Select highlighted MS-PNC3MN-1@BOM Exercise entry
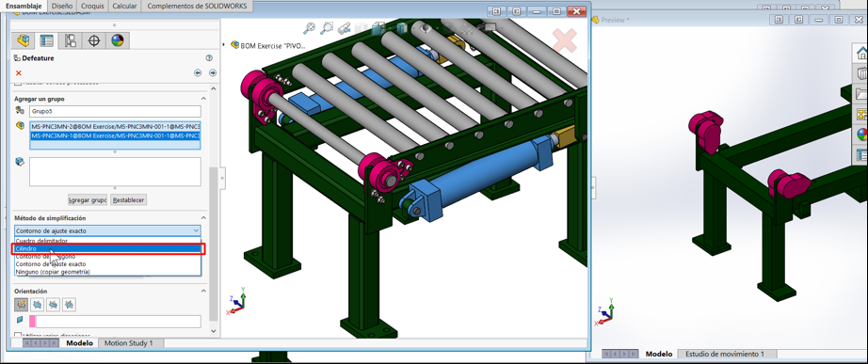Image resolution: width=868 pixels, height=364 pixels. (x=115, y=135)
